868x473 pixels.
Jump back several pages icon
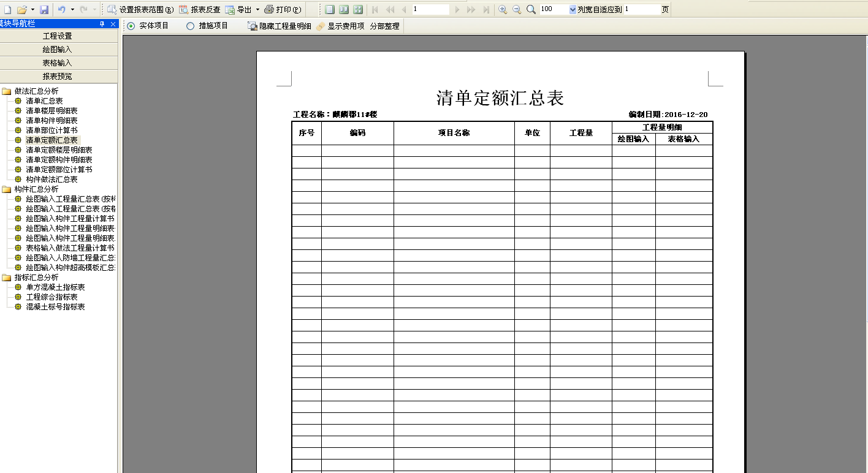click(390, 10)
